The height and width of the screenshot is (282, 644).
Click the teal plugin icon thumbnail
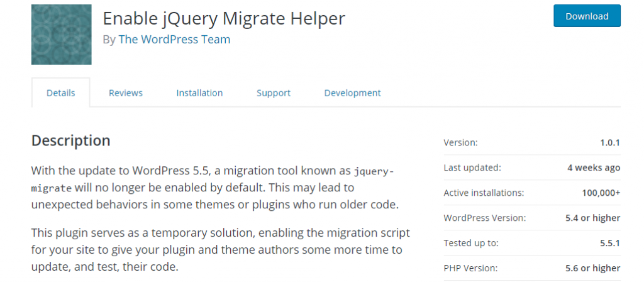coord(61,35)
